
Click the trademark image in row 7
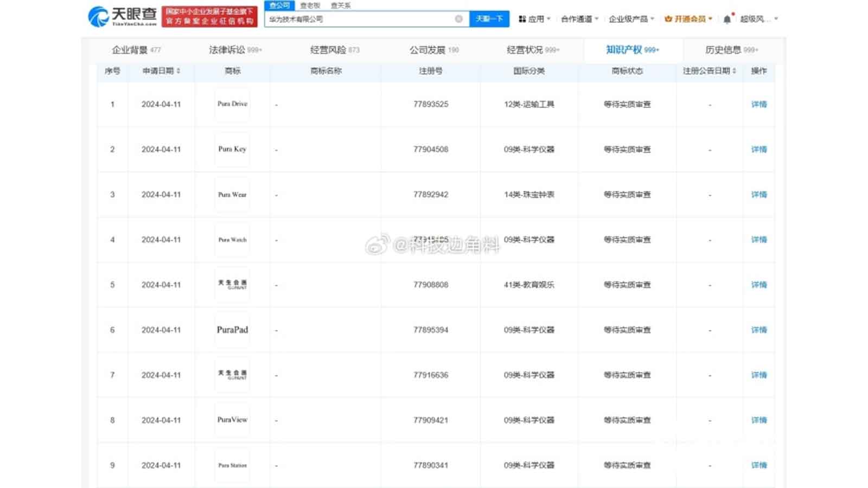tap(232, 375)
